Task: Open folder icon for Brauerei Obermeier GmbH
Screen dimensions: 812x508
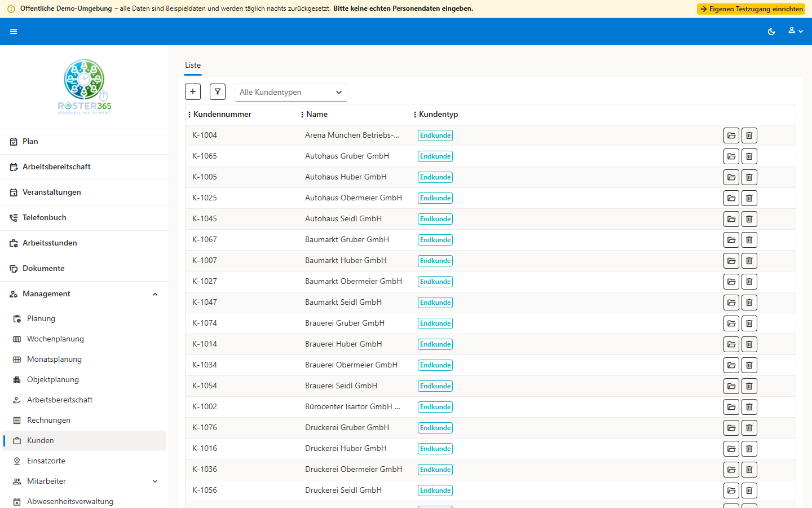Action: (731, 365)
